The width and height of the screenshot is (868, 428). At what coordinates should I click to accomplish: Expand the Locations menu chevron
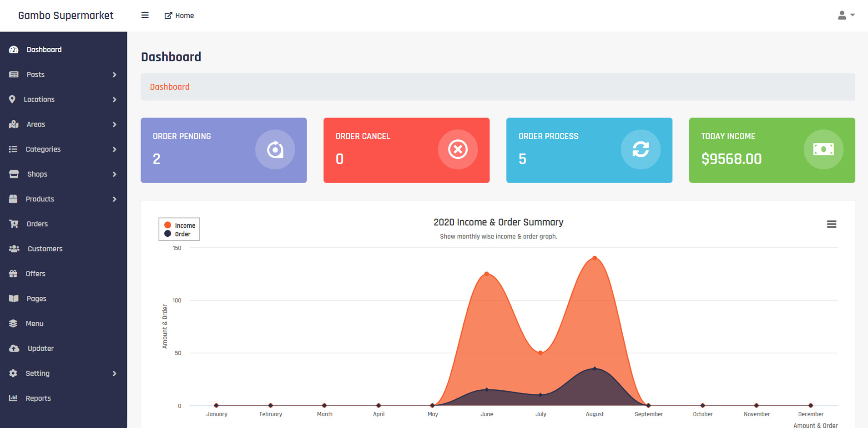tap(114, 99)
